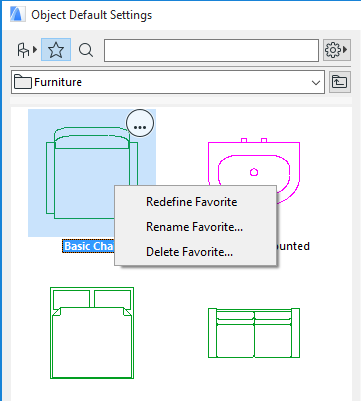Viewport: 361px width, 401px height.
Task: Choose Rename Favorite... menu entry
Action: [x=194, y=227]
